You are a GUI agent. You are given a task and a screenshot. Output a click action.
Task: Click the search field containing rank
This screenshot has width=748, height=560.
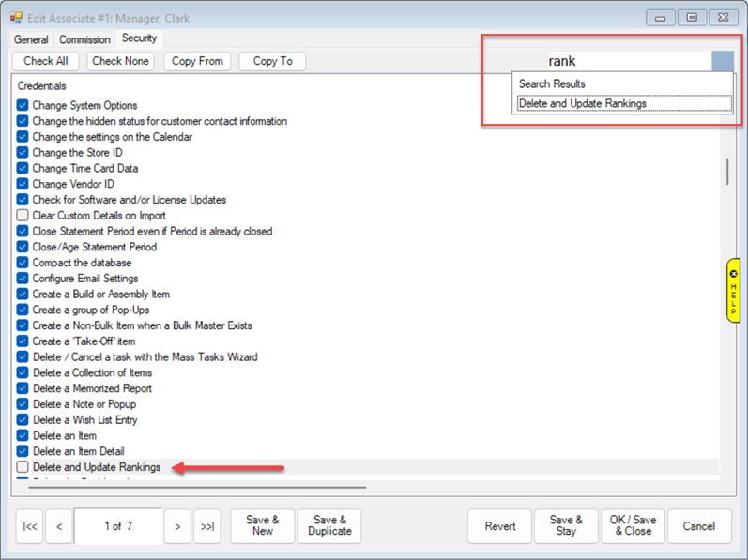pos(627,61)
